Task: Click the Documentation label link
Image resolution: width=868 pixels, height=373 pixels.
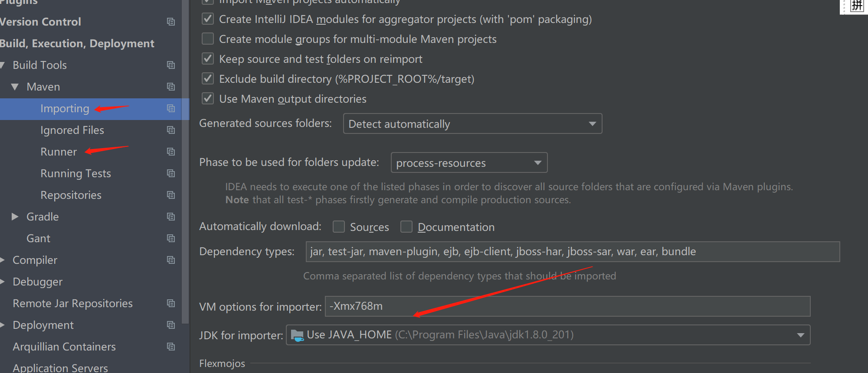Action: click(455, 227)
